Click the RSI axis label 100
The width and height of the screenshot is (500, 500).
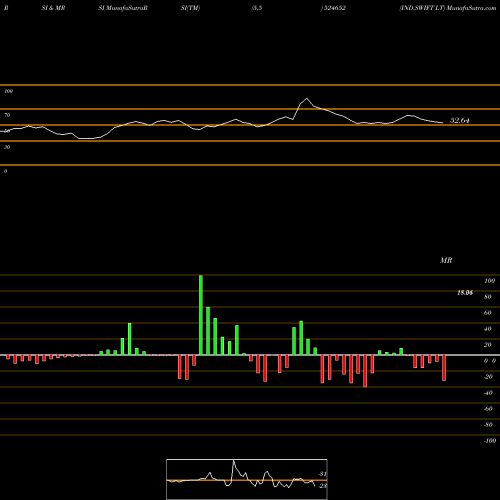coord(8,91)
